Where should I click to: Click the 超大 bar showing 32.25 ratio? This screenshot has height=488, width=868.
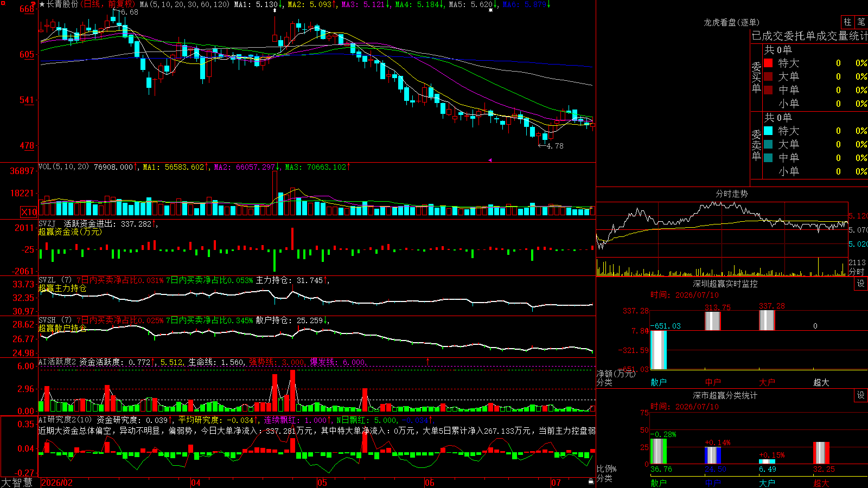pos(821,453)
